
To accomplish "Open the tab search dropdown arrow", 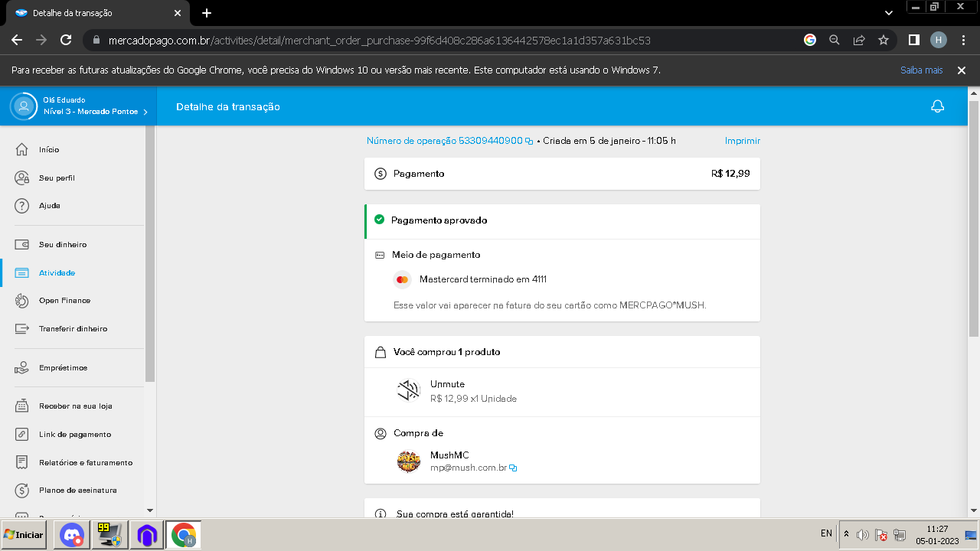I will [889, 13].
